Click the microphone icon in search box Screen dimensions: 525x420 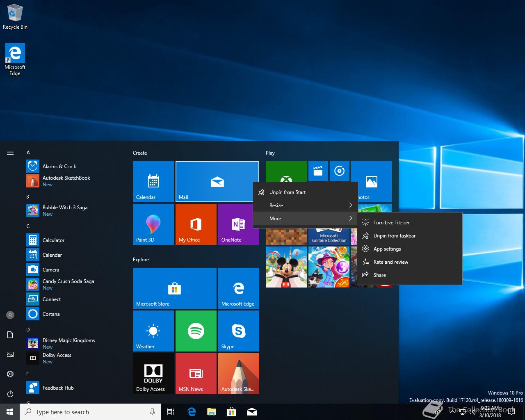pos(152,412)
